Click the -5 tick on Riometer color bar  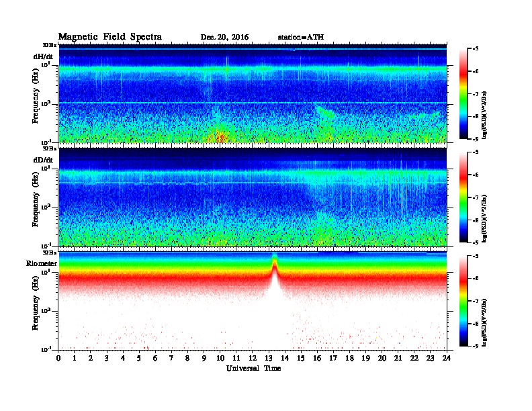tap(475, 256)
